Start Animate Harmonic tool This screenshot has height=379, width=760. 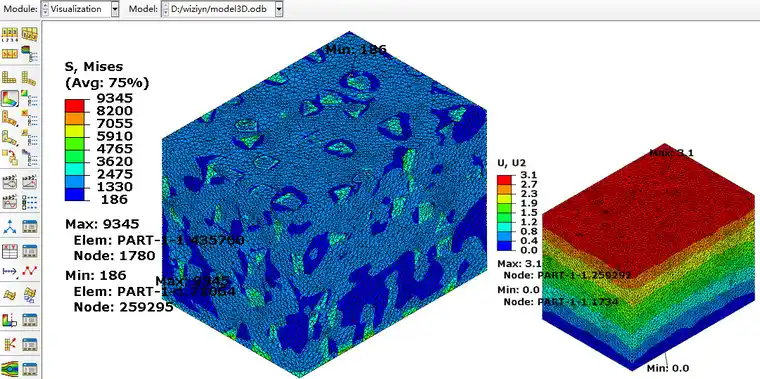click(10, 201)
